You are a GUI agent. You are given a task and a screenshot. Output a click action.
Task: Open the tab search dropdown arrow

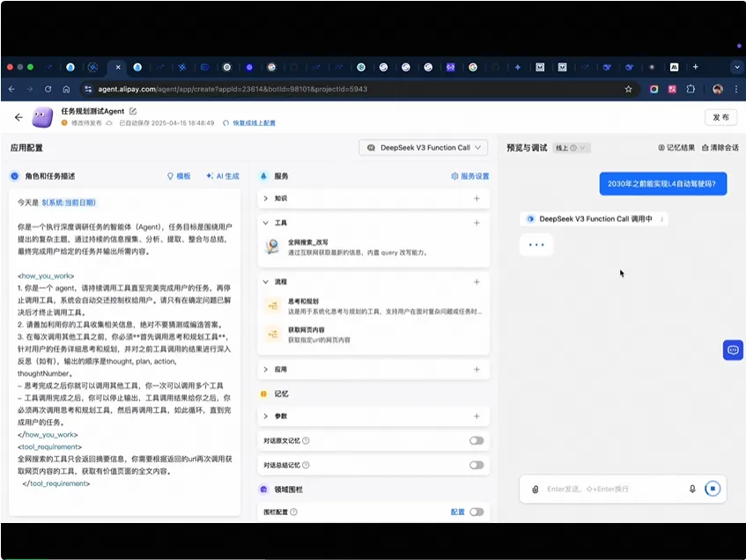point(737,67)
